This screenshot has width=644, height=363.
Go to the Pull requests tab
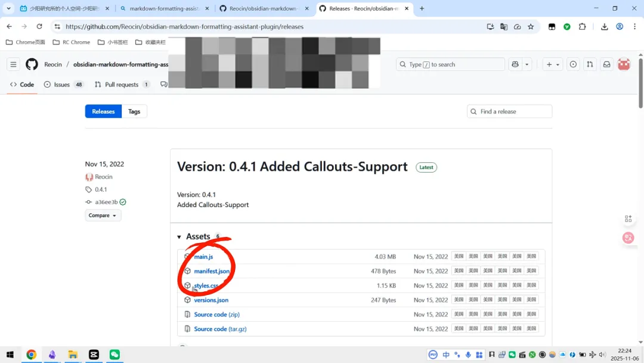pyautogui.click(x=122, y=85)
